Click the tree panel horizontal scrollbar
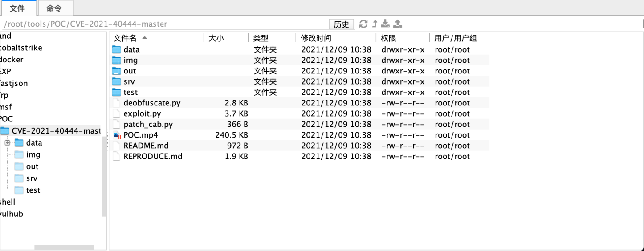The image size is (644, 251). (64, 247)
